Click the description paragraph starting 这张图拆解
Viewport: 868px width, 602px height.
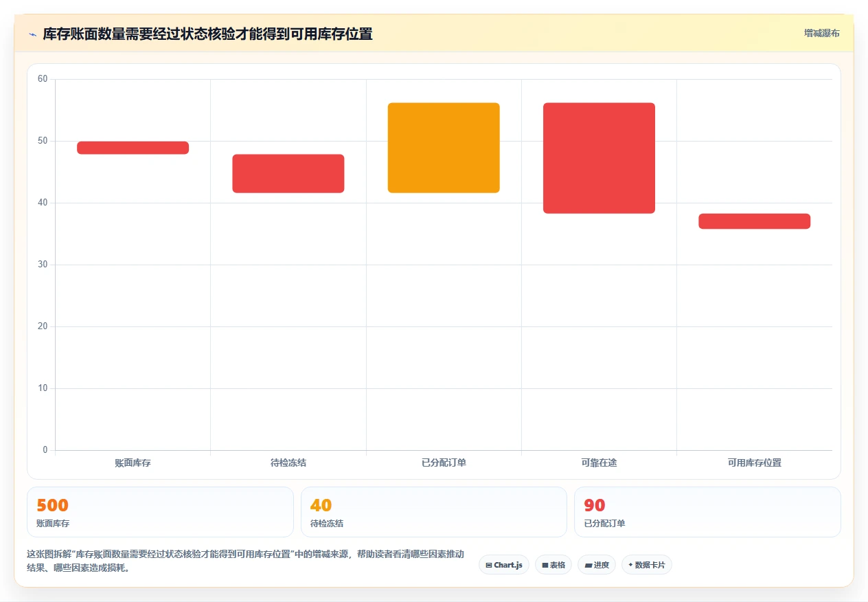[246, 561]
